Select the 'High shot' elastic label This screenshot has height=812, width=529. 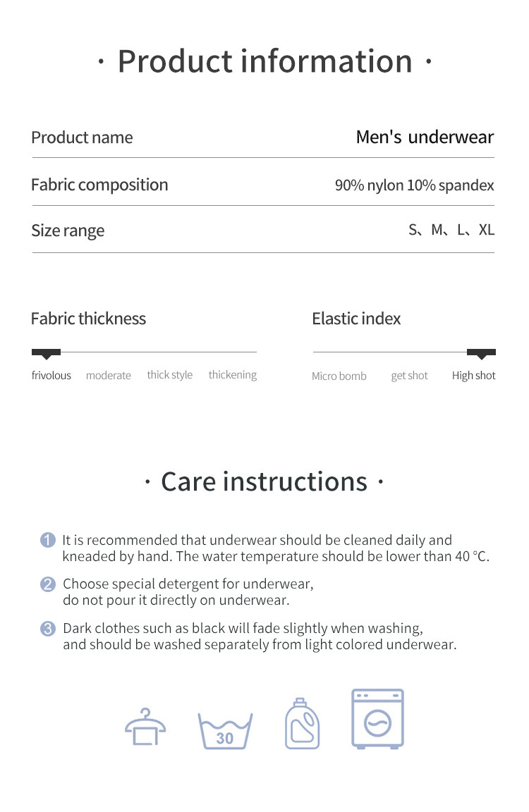click(x=473, y=376)
